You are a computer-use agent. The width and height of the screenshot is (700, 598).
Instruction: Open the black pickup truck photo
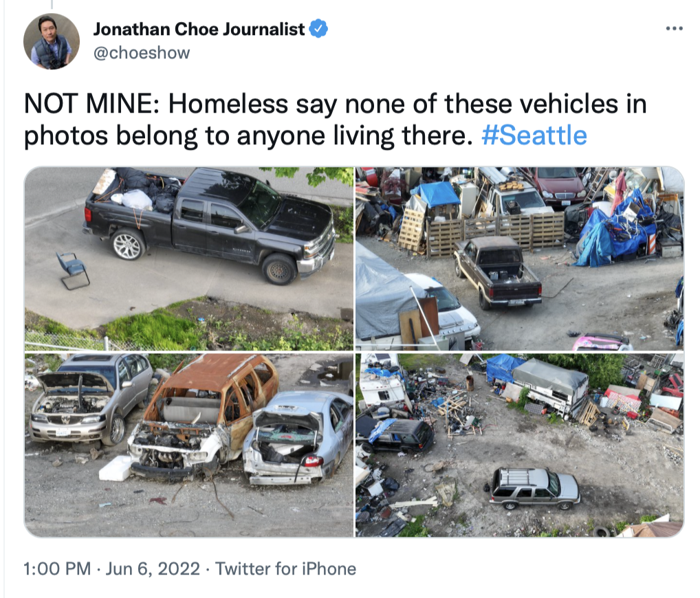(189, 258)
